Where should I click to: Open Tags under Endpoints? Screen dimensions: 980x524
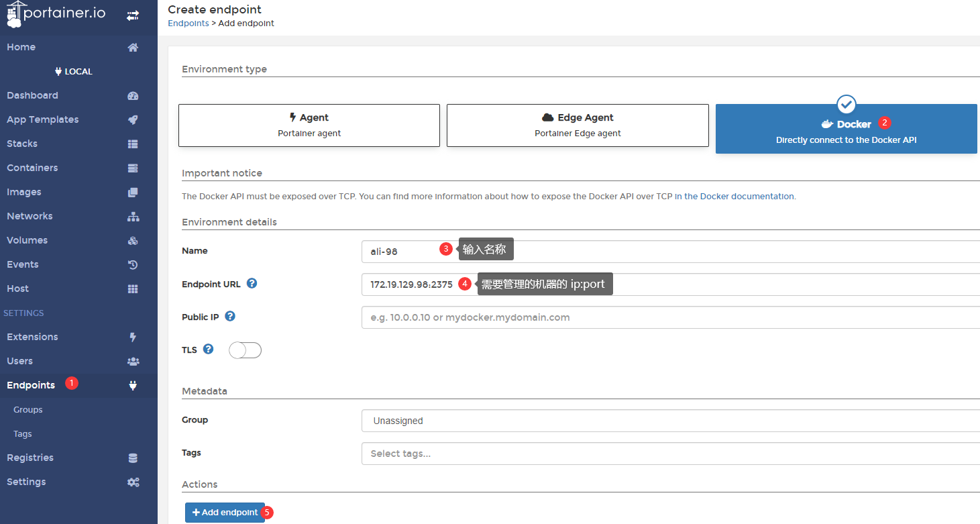coord(78,433)
